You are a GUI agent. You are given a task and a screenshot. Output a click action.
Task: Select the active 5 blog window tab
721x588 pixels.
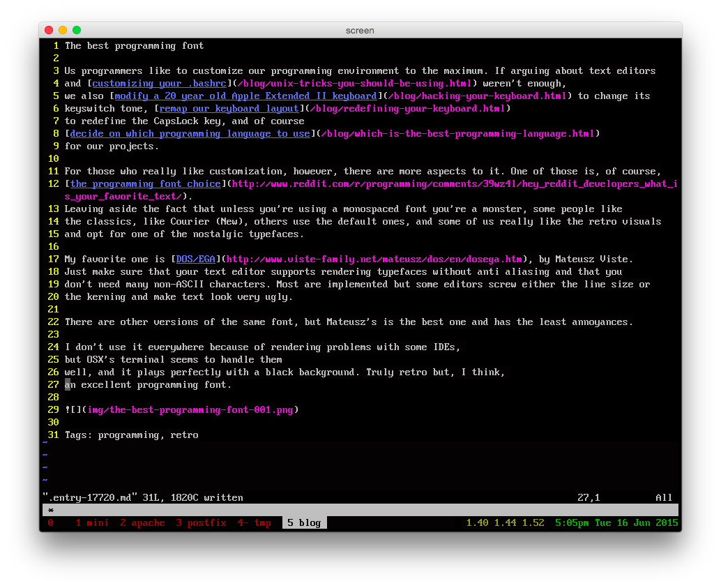(305, 522)
